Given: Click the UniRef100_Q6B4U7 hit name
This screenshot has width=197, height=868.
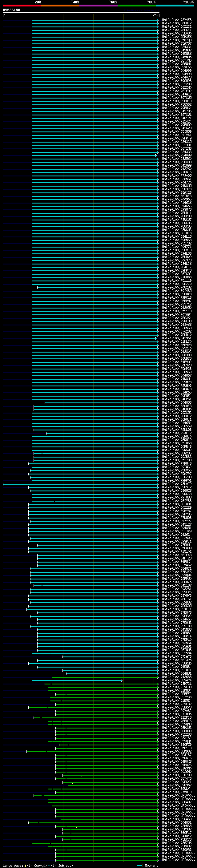Looking at the screenshot, I should (x=177, y=802).
